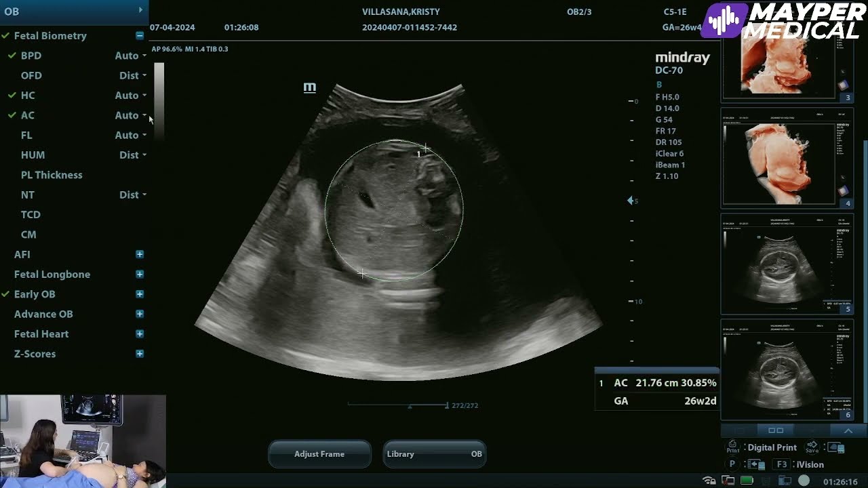
Task: Click the 'm' orientation marker on image
Action: coord(310,87)
